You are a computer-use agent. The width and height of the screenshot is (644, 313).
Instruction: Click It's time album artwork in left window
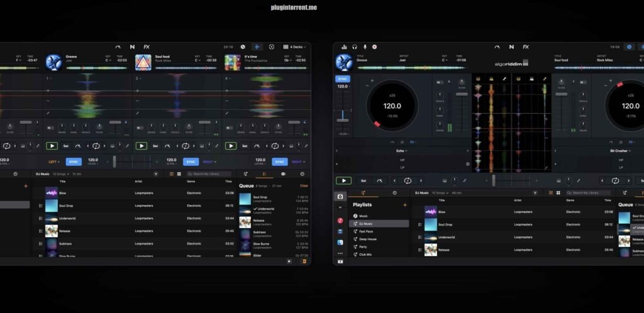233,62
